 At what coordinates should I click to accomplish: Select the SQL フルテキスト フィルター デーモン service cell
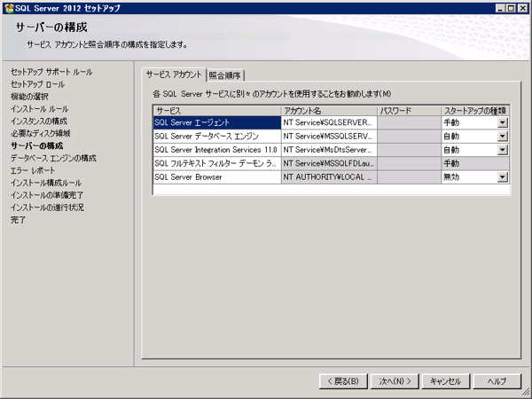tap(217, 163)
